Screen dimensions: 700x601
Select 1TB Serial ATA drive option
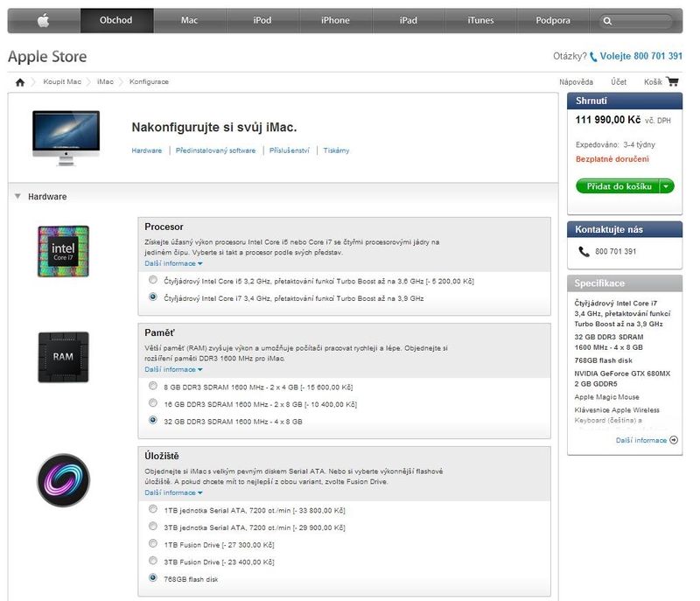[x=153, y=509]
